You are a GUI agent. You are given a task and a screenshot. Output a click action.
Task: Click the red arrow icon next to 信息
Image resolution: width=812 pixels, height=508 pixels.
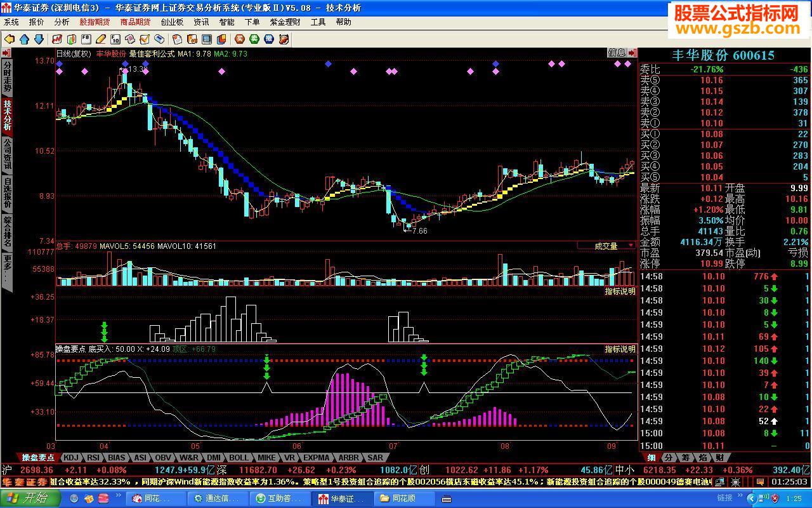click(632, 53)
